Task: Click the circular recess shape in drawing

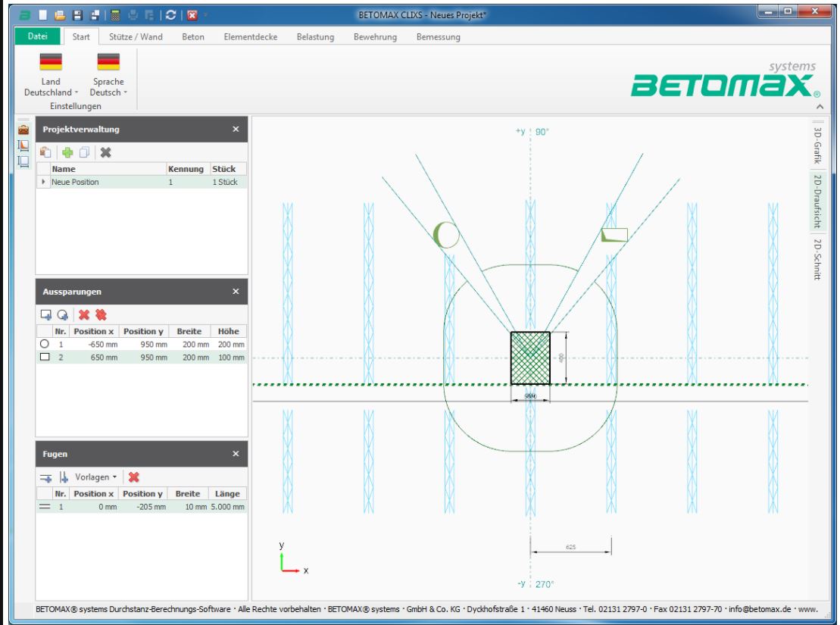Action: [x=446, y=235]
